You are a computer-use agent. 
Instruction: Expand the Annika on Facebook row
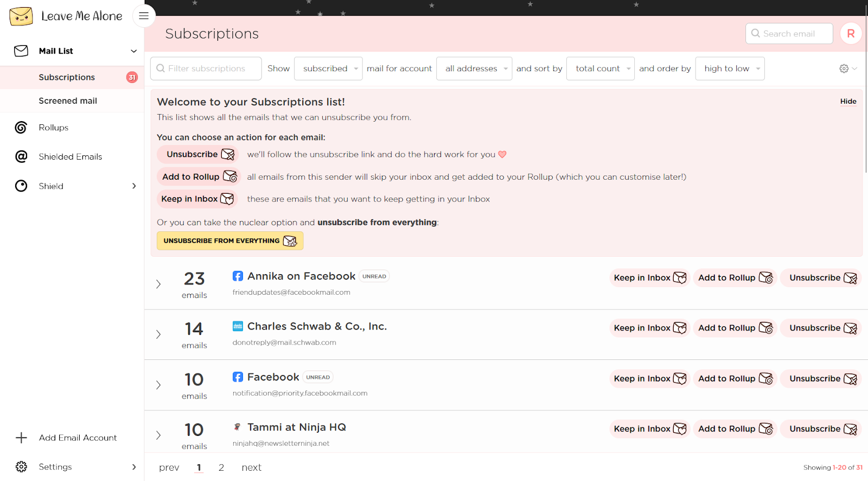pos(158,284)
